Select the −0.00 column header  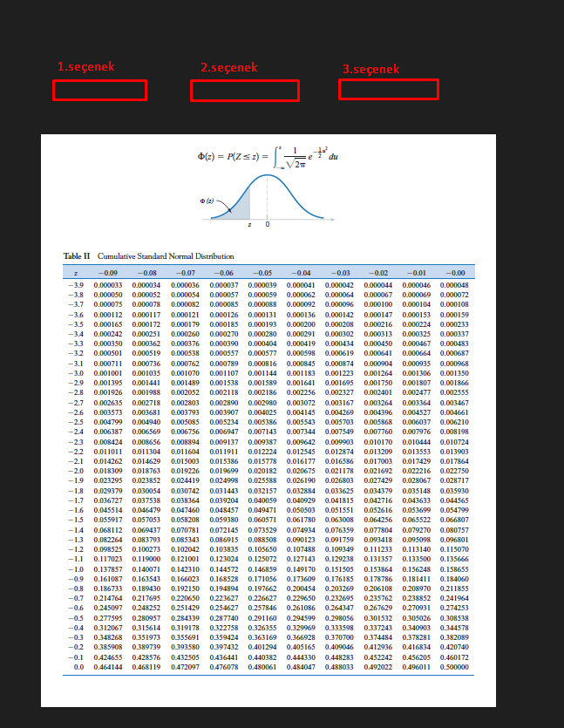tap(455, 273)
